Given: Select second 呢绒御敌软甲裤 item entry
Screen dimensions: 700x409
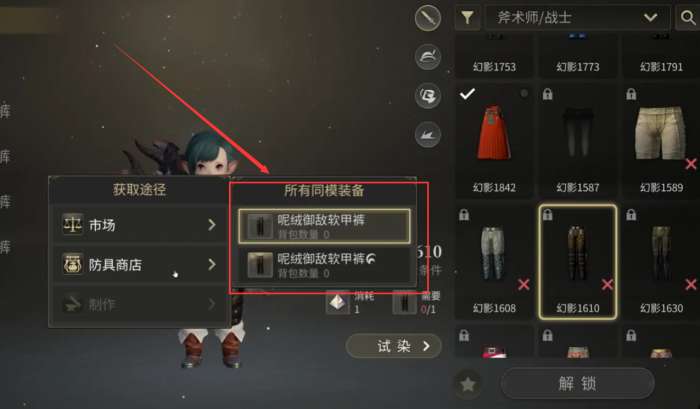Looking at the screenshot, I should pyautogui.click(x=324, y=264).
